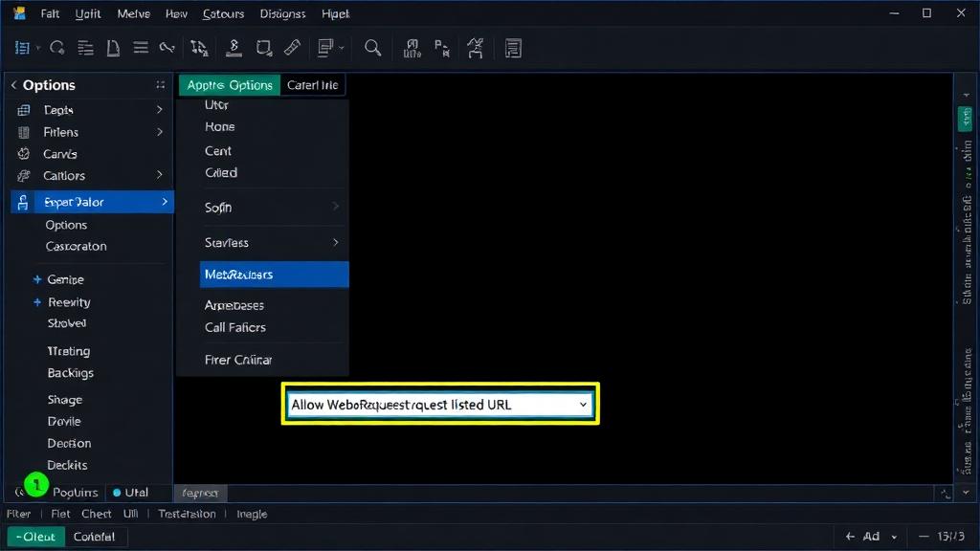Image resolution: width=980 pixels, height=551 pixels.
Task: Expand the Genise plus tree item
Action: tap(37, 279)
